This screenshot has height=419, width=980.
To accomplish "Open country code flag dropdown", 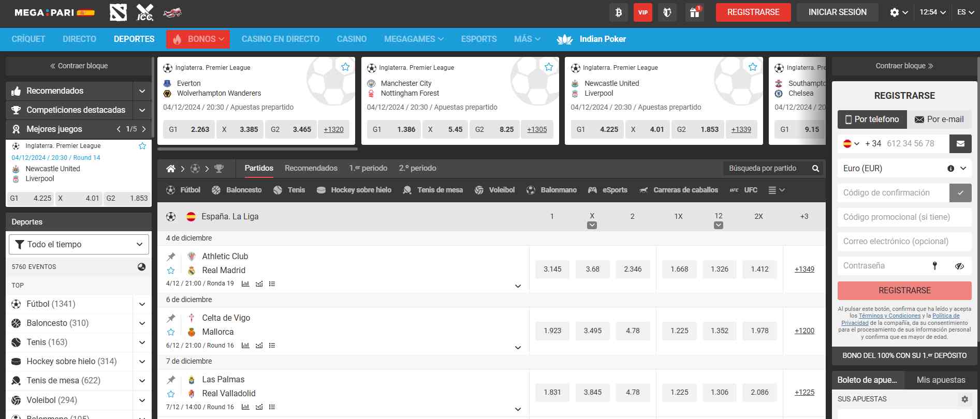I will pos(851,144).
